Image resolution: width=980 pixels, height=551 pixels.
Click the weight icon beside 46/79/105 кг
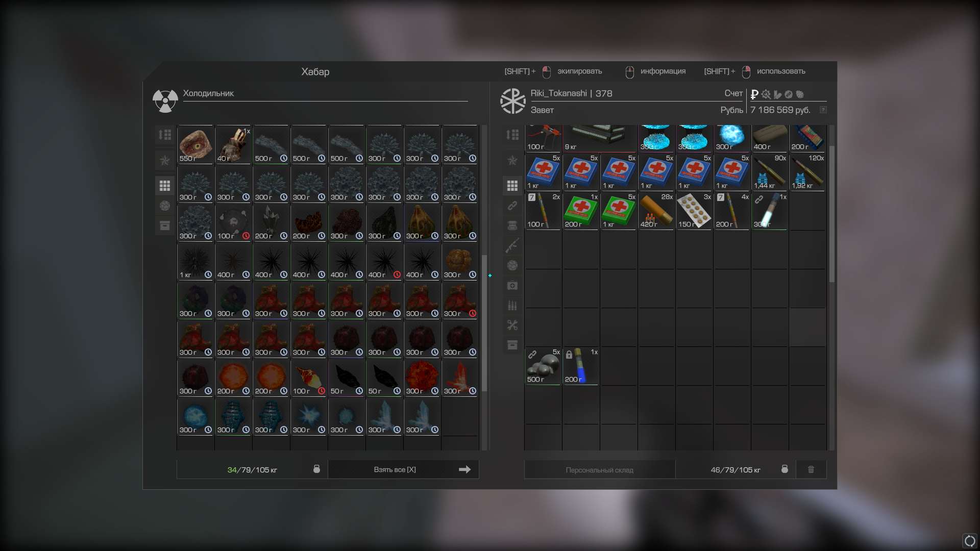tap(785, 469)
